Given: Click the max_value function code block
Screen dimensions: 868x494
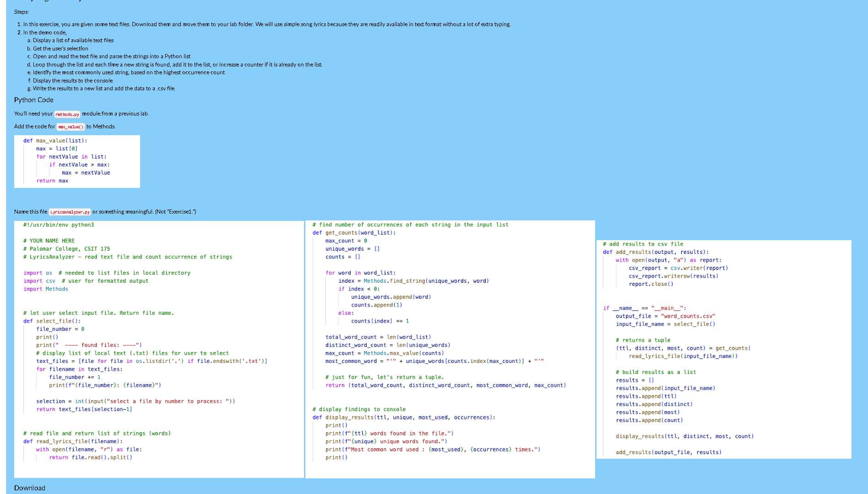Looking at the screenshot, I should 77,161.
